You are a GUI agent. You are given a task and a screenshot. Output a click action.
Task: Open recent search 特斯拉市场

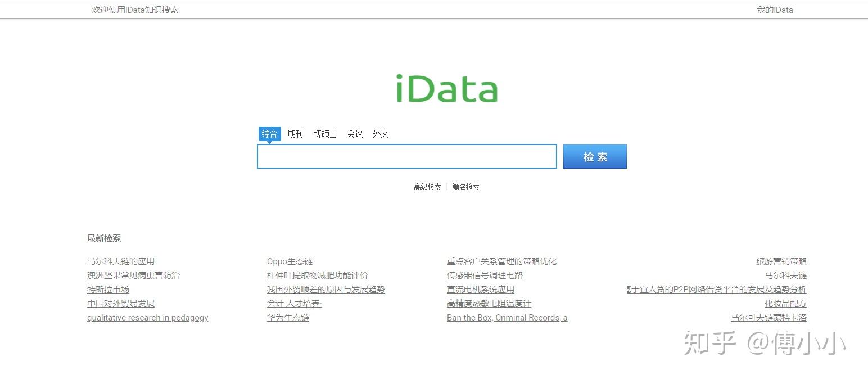click(108, 290)
